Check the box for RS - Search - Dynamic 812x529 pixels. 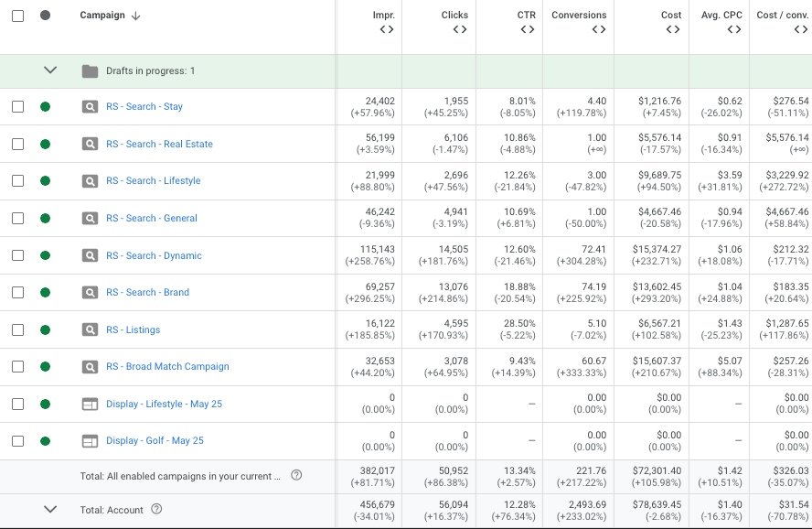pos(17,255)
